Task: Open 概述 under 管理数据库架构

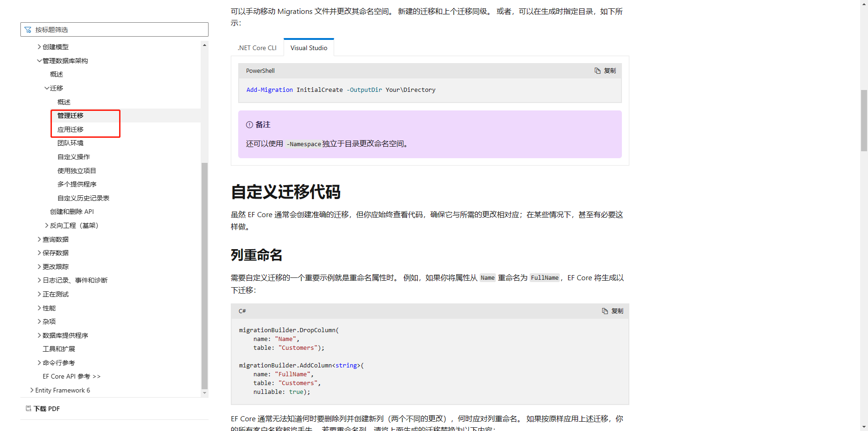Action: point(57,74)
